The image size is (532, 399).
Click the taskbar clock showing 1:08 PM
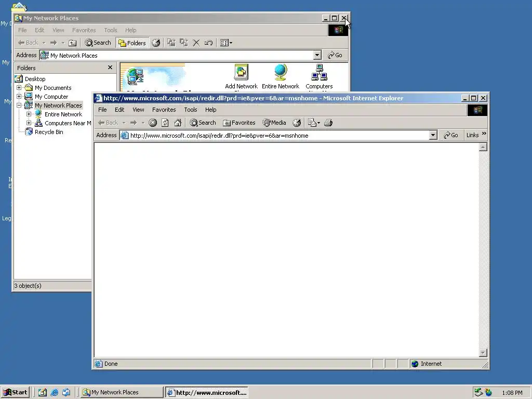tap(512, 393)
